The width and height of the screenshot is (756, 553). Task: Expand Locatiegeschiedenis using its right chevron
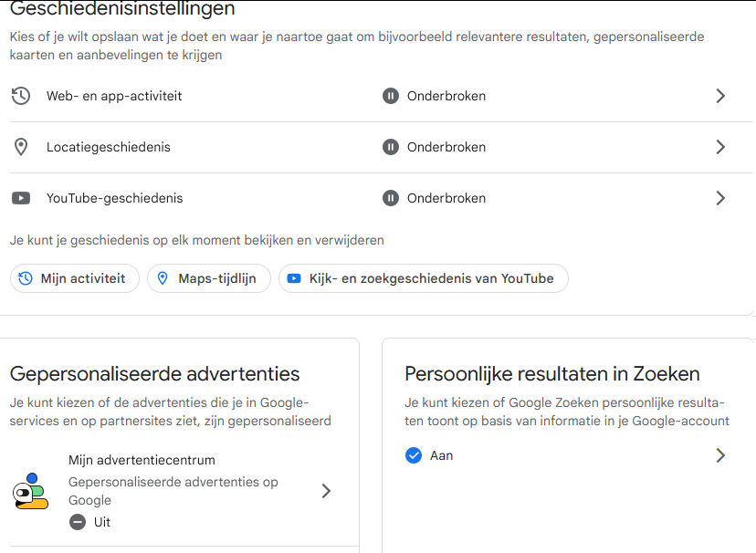tap(720, 147)
